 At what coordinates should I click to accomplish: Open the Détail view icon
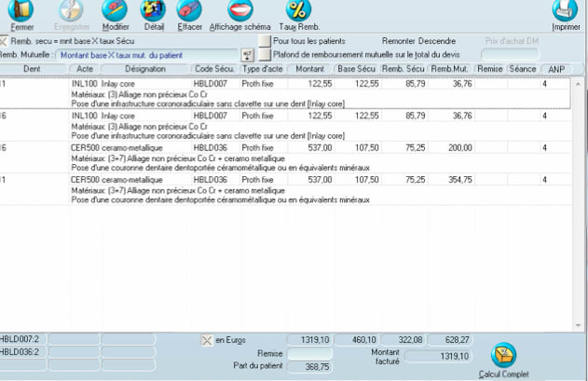(153, 11)
